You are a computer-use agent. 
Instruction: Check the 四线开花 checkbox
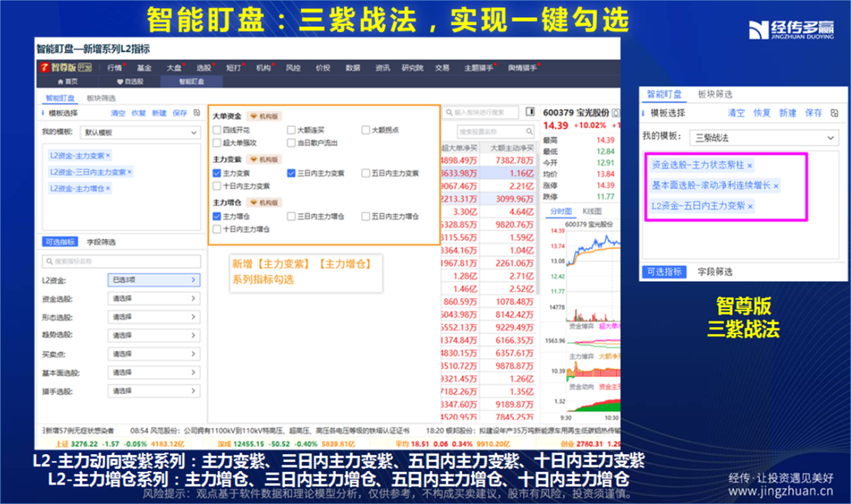(x=217, y=130)
